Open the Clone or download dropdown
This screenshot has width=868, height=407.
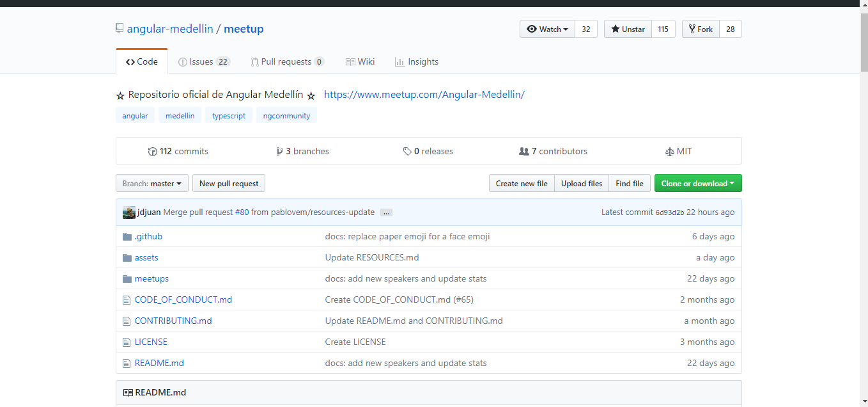click(x=698, y=184)
